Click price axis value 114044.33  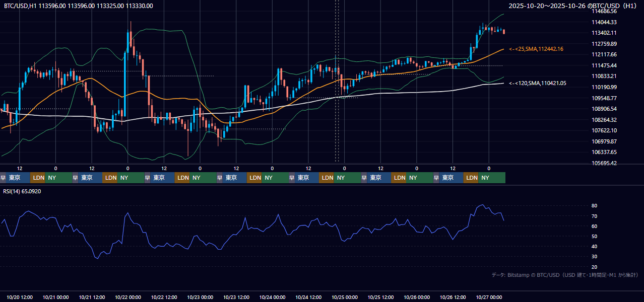(604, 22)
